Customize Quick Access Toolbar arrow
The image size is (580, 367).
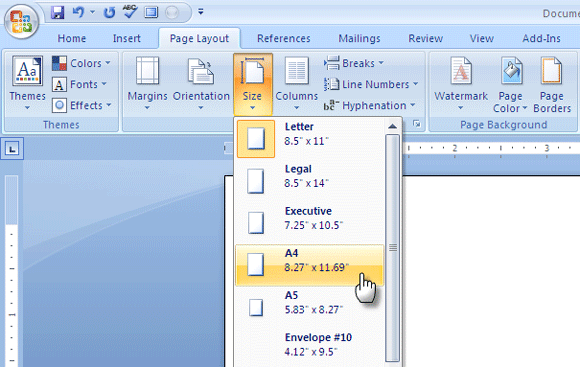[x=201, y=12]
